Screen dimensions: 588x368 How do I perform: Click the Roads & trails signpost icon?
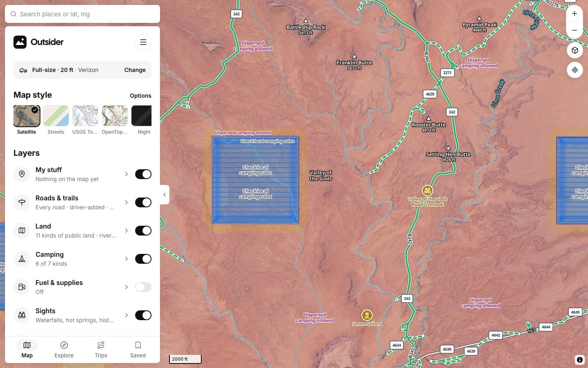(x=22, y=202)
